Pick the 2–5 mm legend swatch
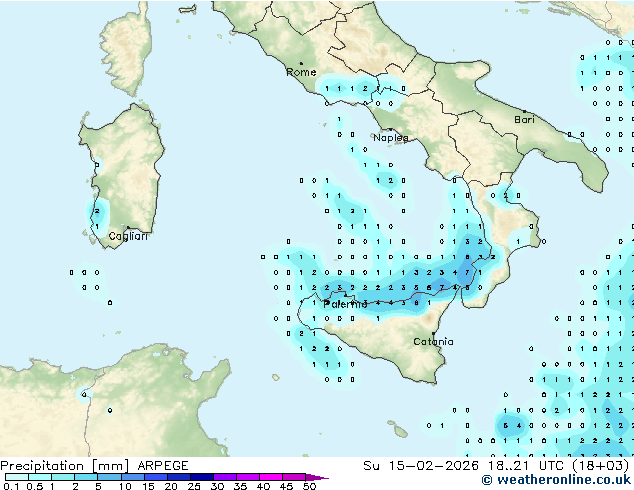 coord(86,477)
